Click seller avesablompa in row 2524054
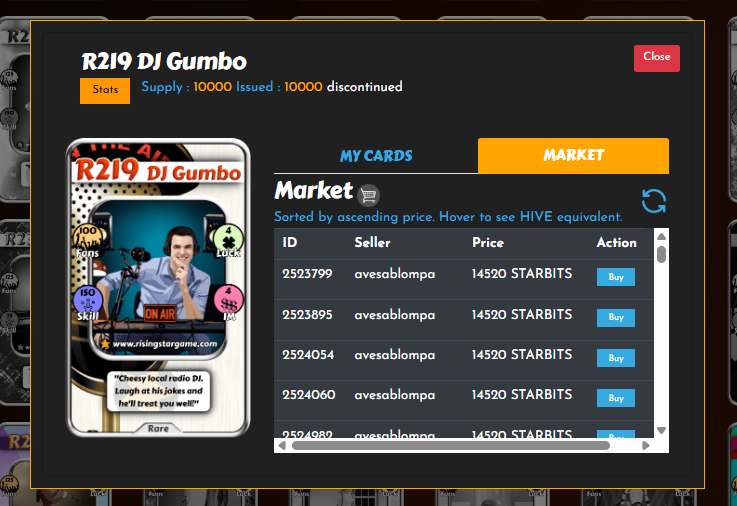Screen dimensions: 737x506 395,355
